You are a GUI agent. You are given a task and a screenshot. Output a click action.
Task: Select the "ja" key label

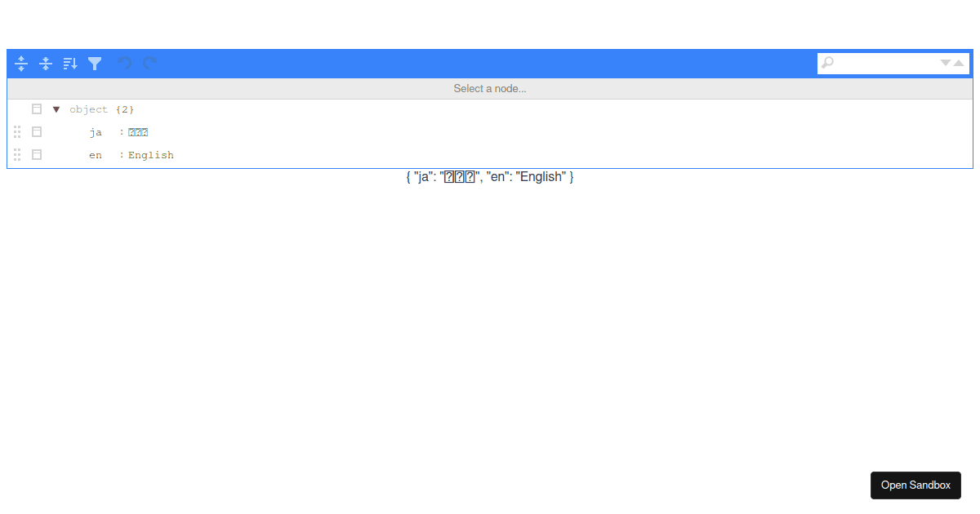tap(96, 131)
